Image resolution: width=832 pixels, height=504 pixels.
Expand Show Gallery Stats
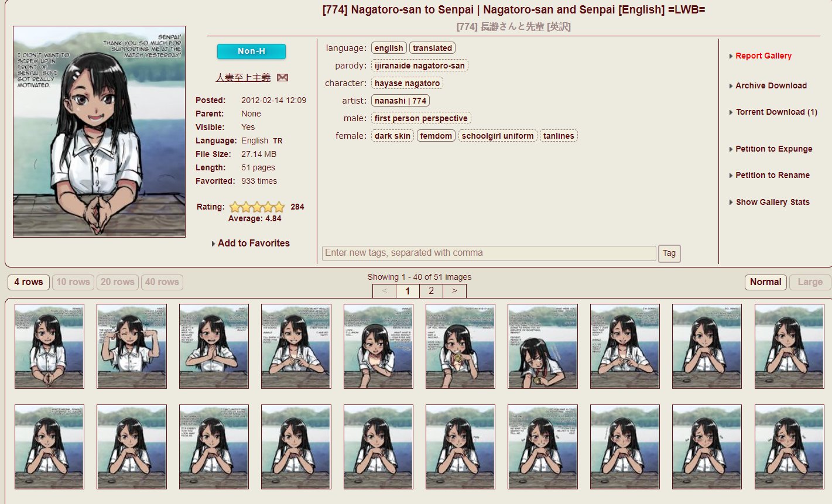[773, 202]
